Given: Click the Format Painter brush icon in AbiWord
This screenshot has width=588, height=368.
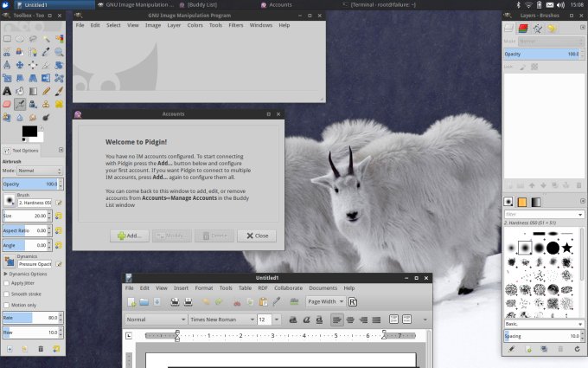Looking at the screenshot, I should (277, 302).
